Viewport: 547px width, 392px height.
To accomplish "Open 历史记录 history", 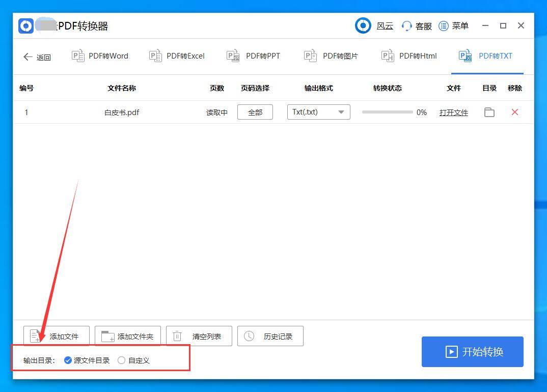I will pyautogui.click(x=270, y=336).
